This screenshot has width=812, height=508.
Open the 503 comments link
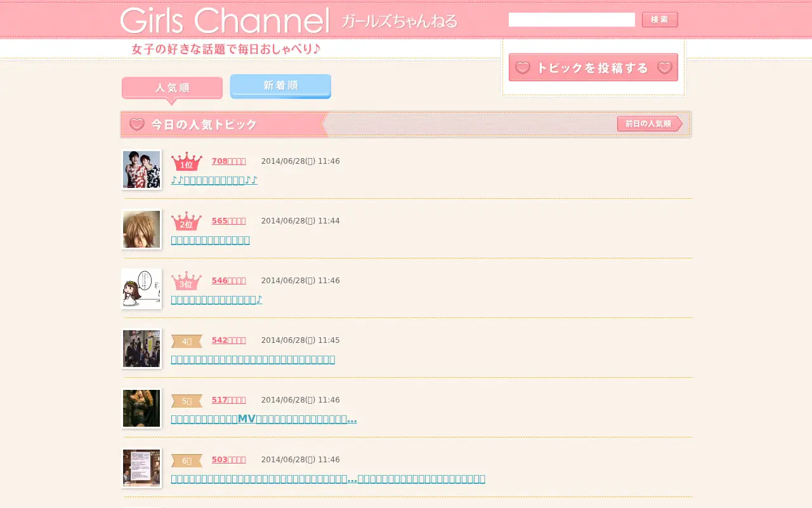(x=228, y=460)
